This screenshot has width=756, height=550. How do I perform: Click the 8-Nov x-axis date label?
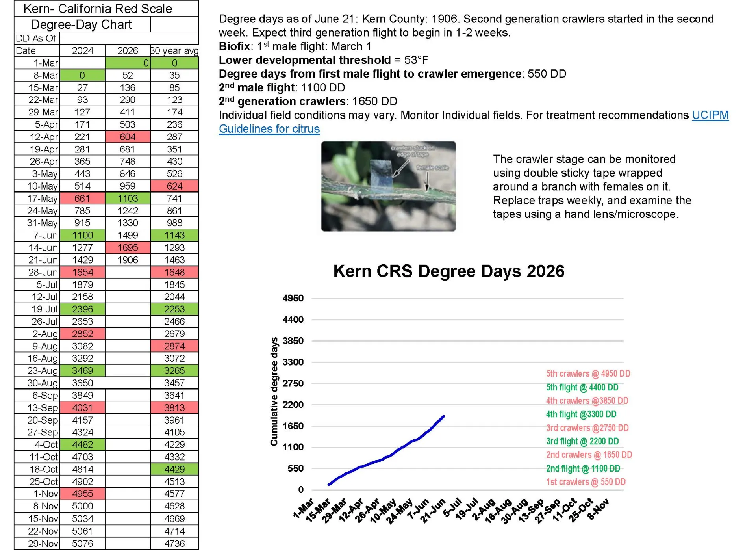[598, 509]
